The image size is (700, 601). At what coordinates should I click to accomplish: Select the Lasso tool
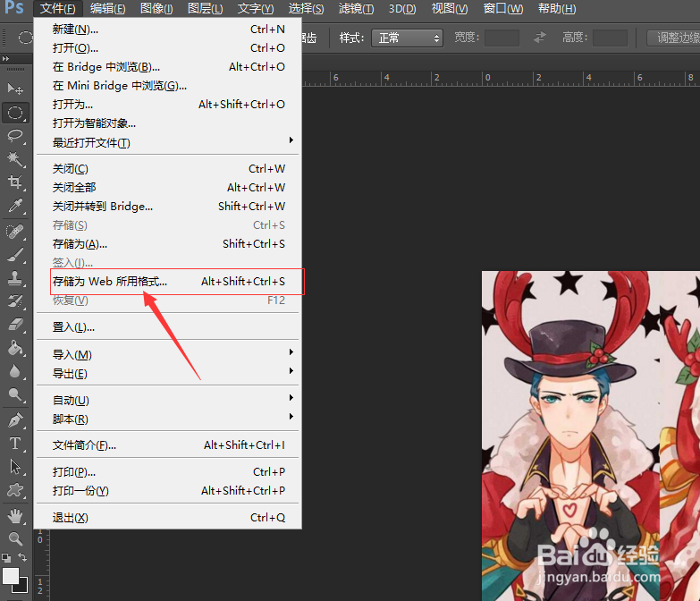click(x=15, y=135)
